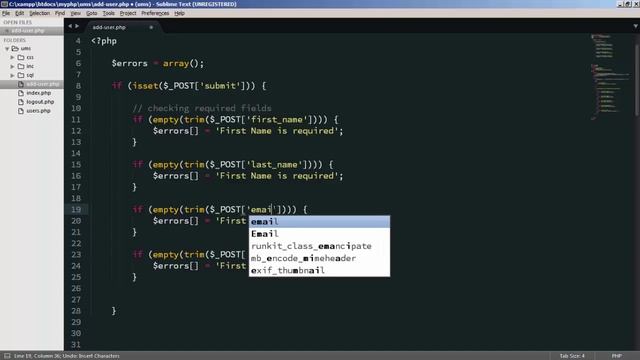This screenshot has width=640, height=360.
Task: Expand the inc folder arrow
Action: (12, 67)
